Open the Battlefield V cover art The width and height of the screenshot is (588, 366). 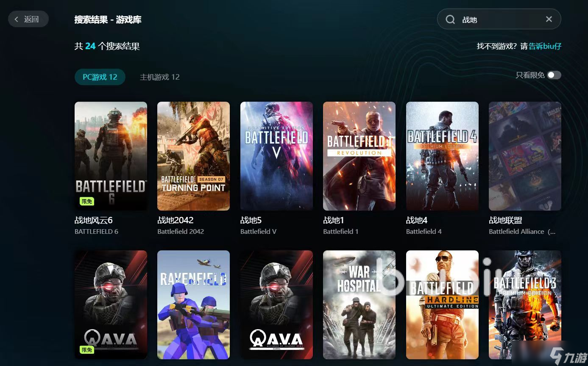276,156
